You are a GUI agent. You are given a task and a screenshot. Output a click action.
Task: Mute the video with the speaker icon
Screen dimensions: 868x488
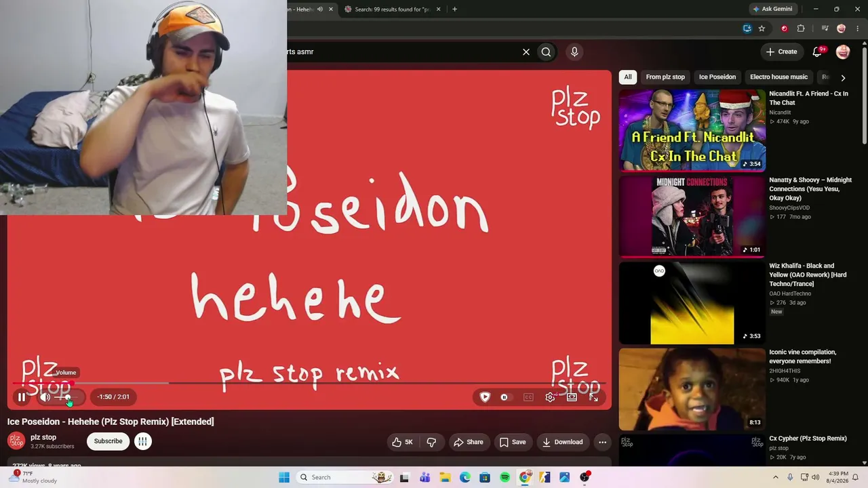(45, 397)
